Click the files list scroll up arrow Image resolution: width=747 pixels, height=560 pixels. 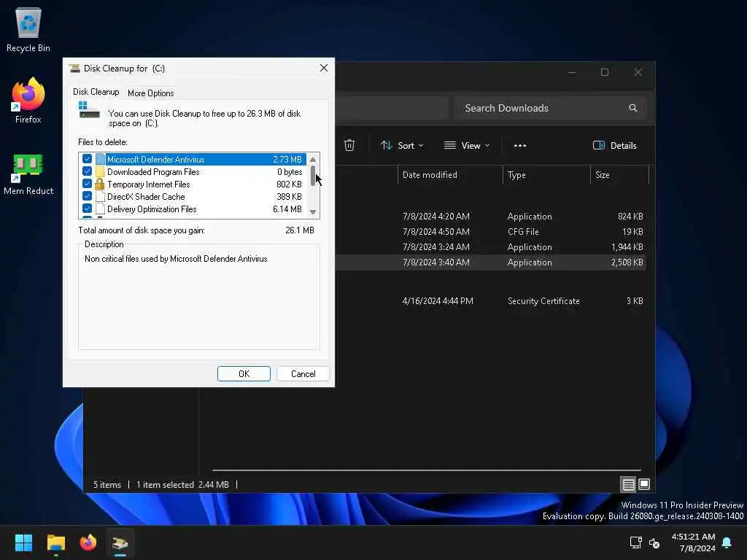tap(312, 160)
